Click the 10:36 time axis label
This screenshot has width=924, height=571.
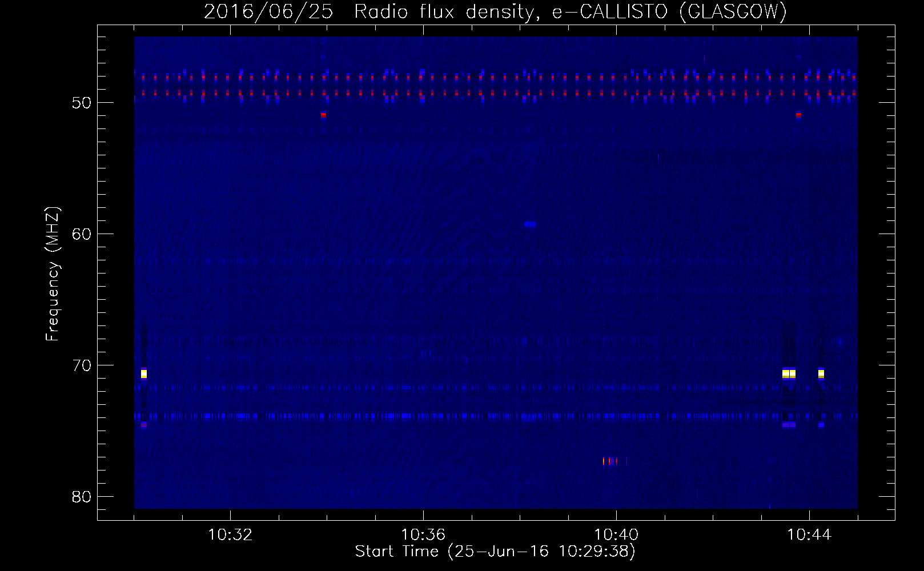click(x=423, y=535)
